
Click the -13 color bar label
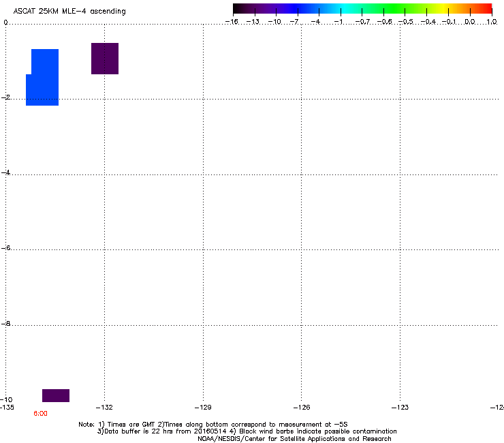pos(253,22)
